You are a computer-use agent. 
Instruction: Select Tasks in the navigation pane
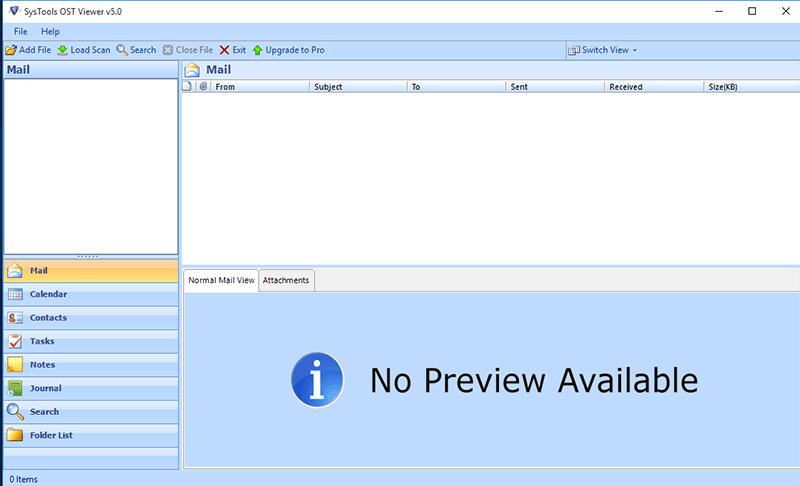pos(42,341)
